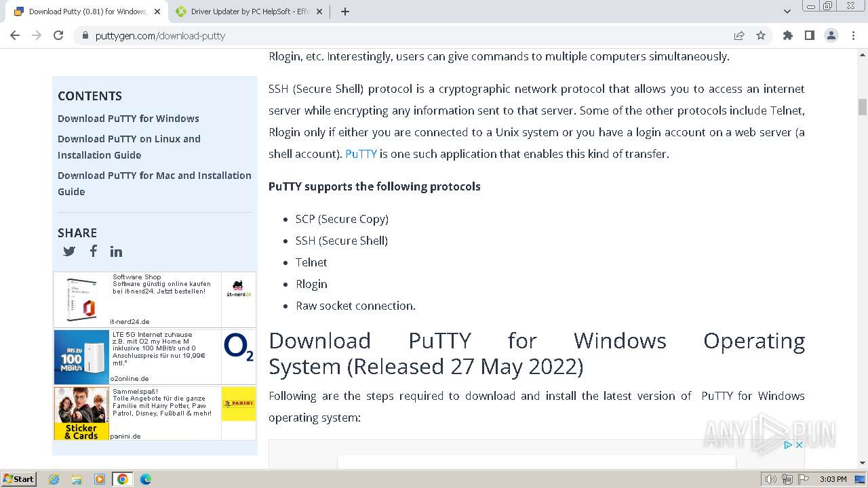Switch to Driver Updater by PC HelpSoft tab
The height and width of the screenshot is (488, 868).
pyautogui.click(x=249, y=12)
